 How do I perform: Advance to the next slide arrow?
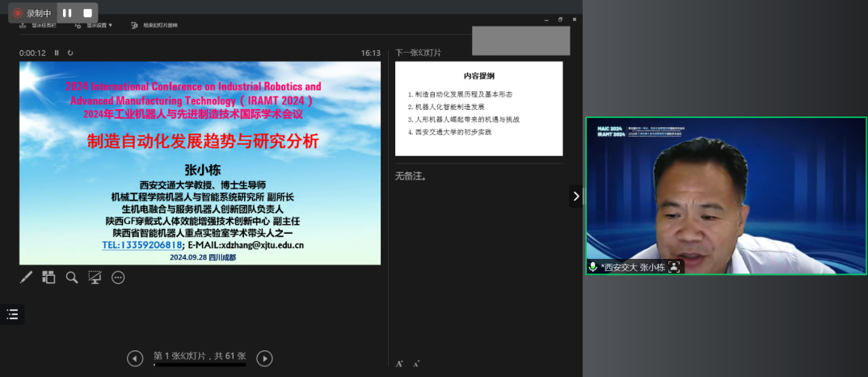pyautogui.click(x=264, y=358)
